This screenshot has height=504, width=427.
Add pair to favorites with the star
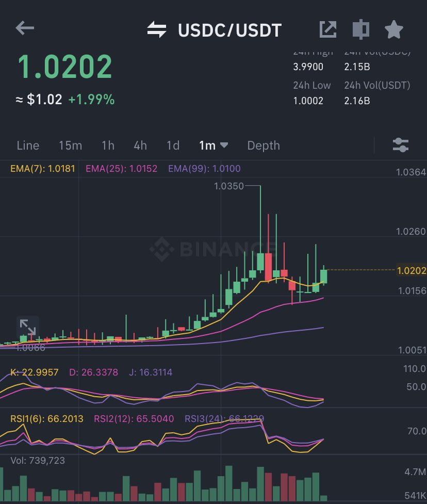(394, 29)
